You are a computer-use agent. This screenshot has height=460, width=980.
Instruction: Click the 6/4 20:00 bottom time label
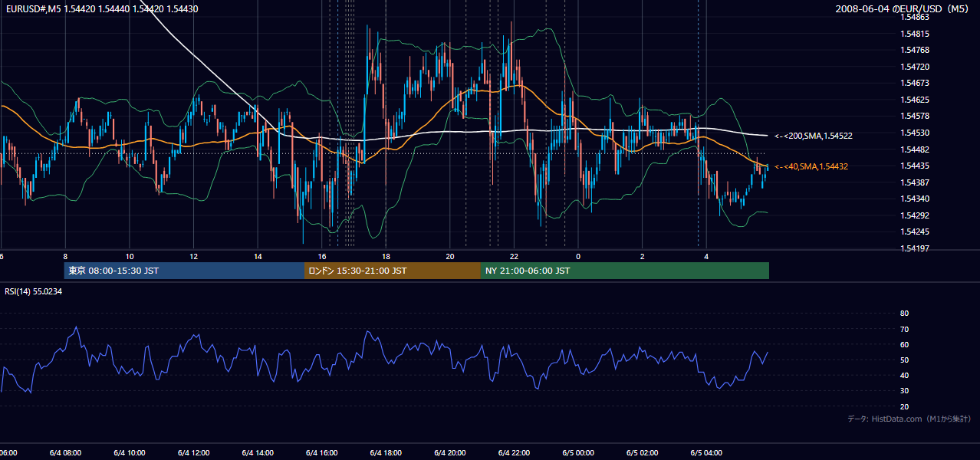(450, 453)
